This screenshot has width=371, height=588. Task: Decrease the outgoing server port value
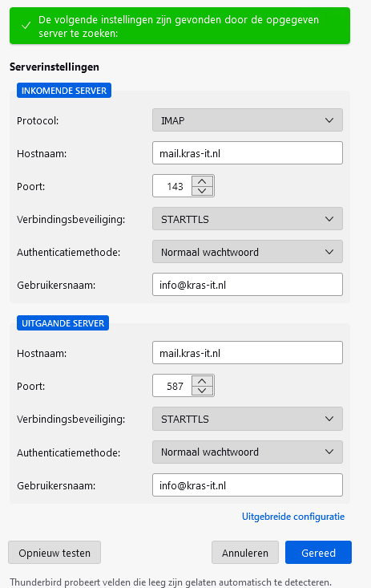click(x=202, y=391)
